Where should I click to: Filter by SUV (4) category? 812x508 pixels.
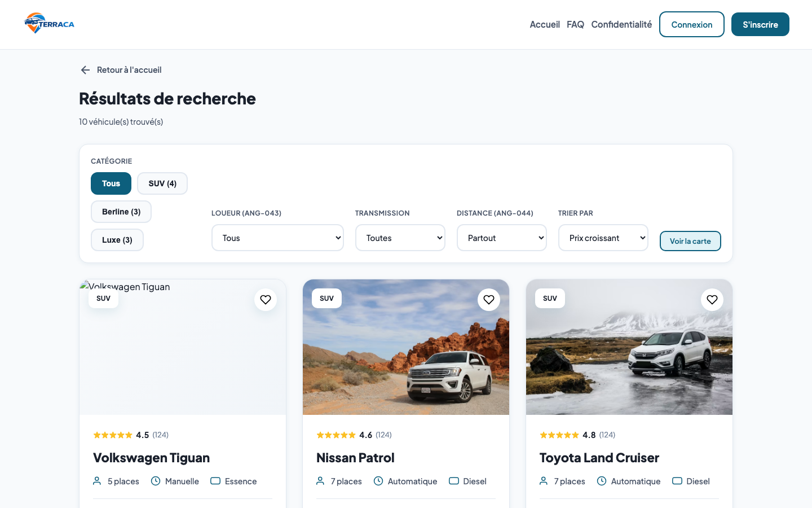coord(162,183)
